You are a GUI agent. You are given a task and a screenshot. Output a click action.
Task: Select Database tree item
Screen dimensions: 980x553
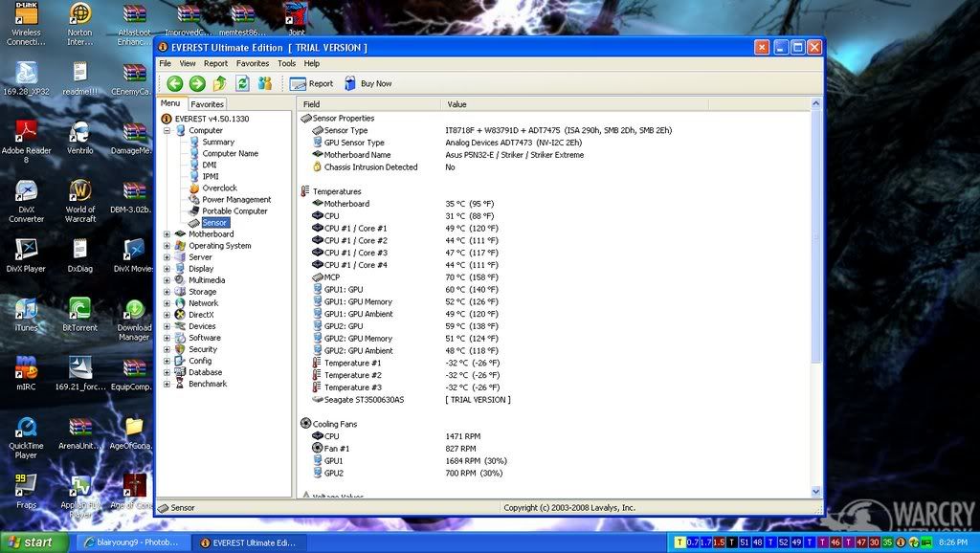click(205, 372)
